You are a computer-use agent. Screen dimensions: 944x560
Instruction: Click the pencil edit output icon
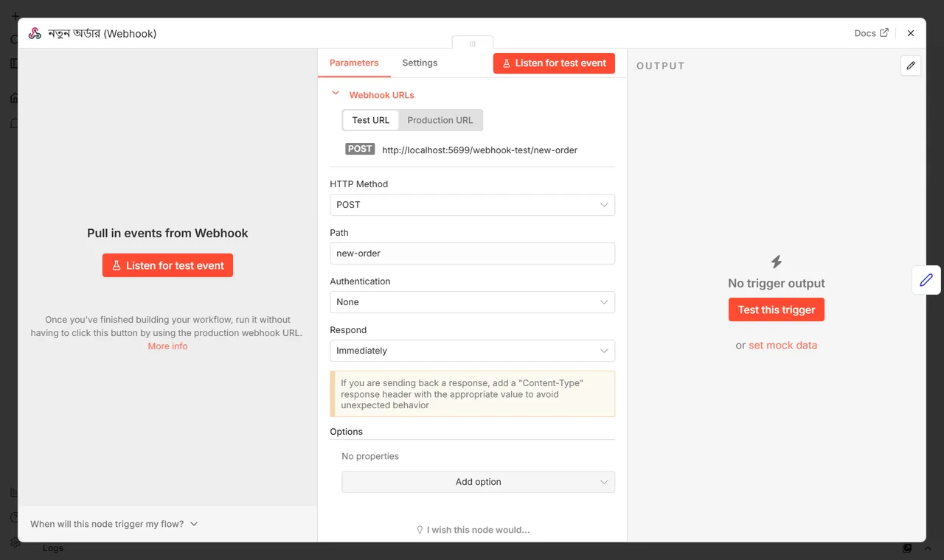click(x=911, y=66)
